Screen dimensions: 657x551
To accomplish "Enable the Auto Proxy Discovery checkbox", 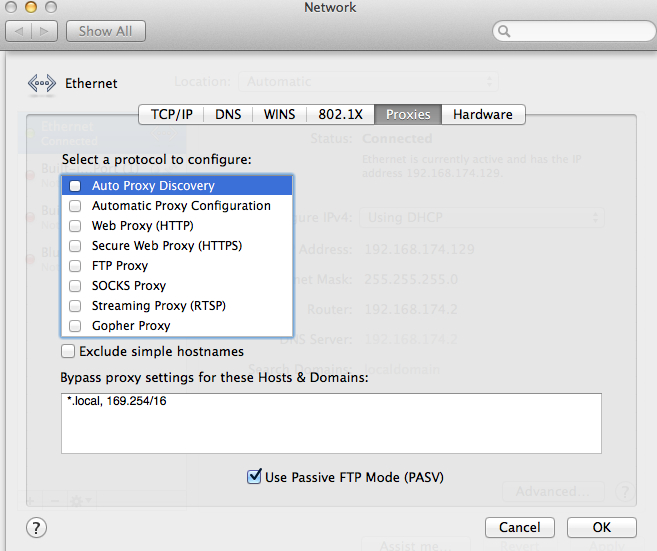I will point(75,186).
